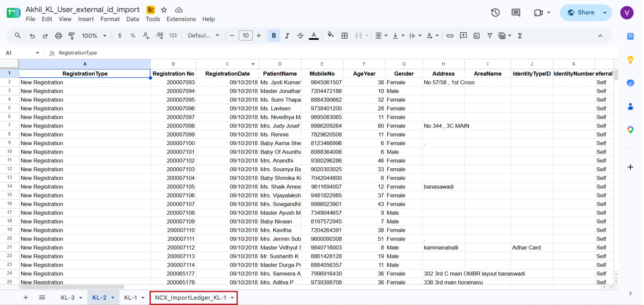Add a new sheet
This screenshot has height=305, width=644.
[26, 298]
